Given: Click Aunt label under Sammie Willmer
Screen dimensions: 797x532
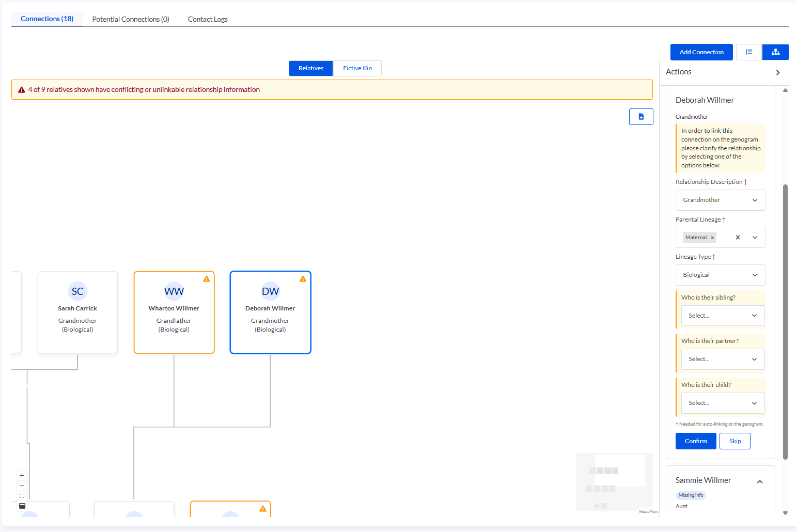Looking at the screenshot, I should pyautogui.click(x=681, y=506).
